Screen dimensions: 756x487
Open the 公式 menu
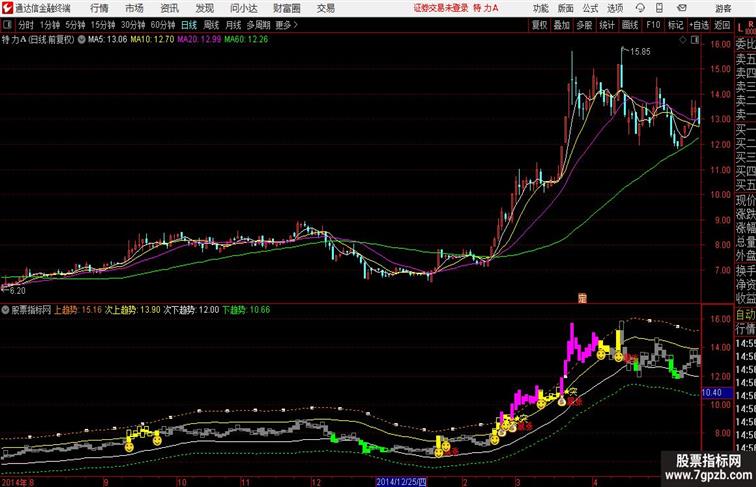pos(590,8)
